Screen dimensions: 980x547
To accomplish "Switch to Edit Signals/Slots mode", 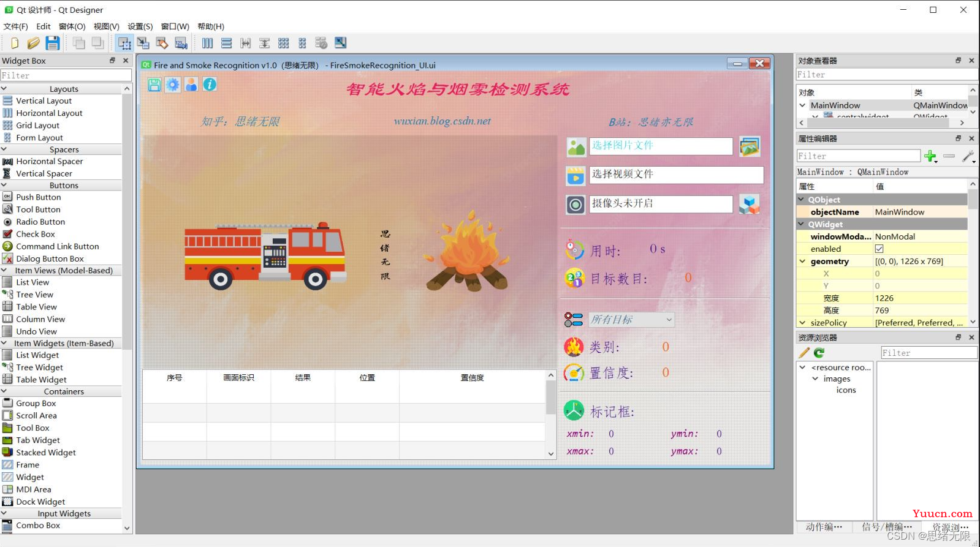I will coord(143,43).
